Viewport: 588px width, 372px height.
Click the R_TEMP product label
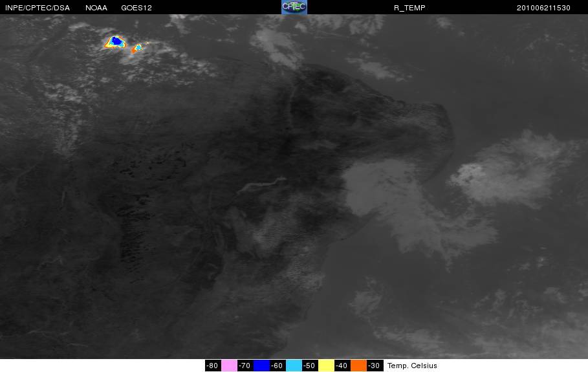[409, 8]
